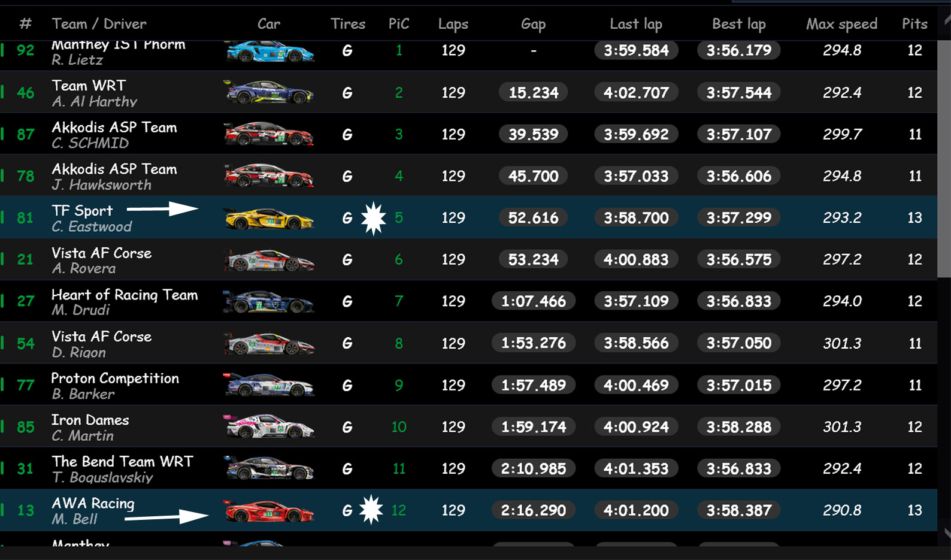Click the Goodyear tire icon for Team WRT
951x560 pixels.
pos(347,93)
